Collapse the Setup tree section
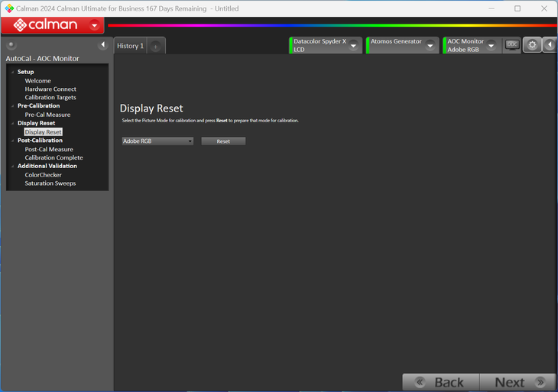The image size is (558, 392). click(13, 72)
